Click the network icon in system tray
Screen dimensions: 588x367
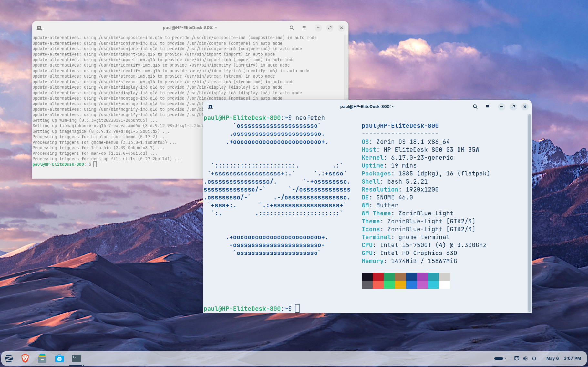pyautogui.click(x=517, y=358)
